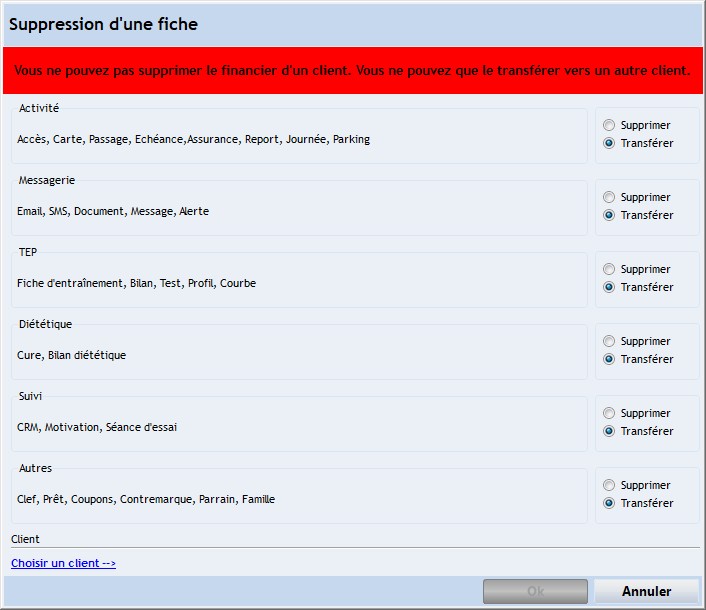Screen dimensions: 706x610
Task: Choose Transférer for the Autres group
Action: tap(609, 504)
